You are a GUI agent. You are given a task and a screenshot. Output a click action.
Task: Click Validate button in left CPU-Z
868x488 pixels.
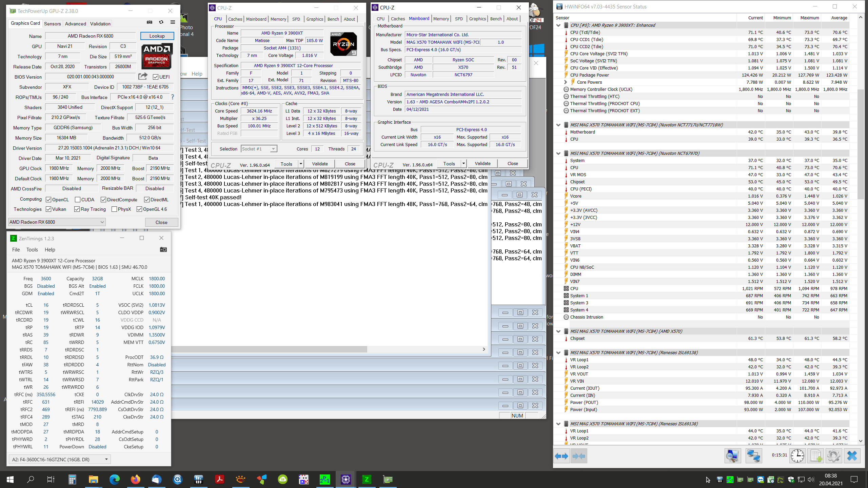pyautogui.click(x=320, y=164)
